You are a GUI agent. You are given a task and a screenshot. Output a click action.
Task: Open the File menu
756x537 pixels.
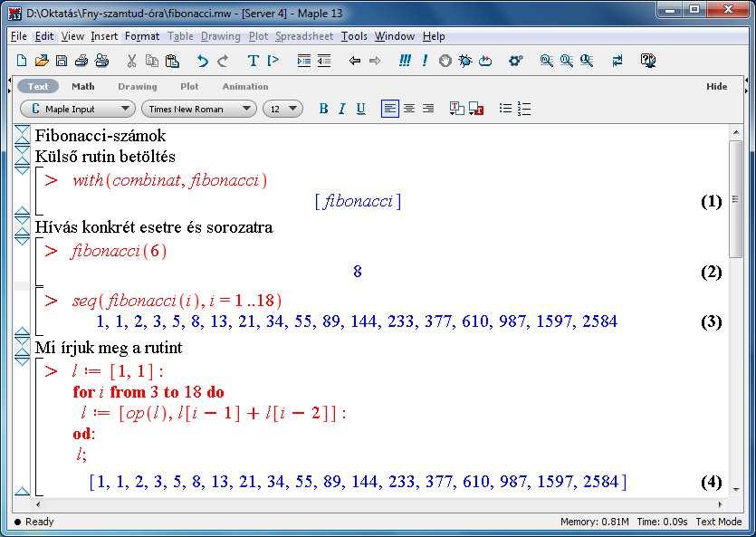coord(19,36)
